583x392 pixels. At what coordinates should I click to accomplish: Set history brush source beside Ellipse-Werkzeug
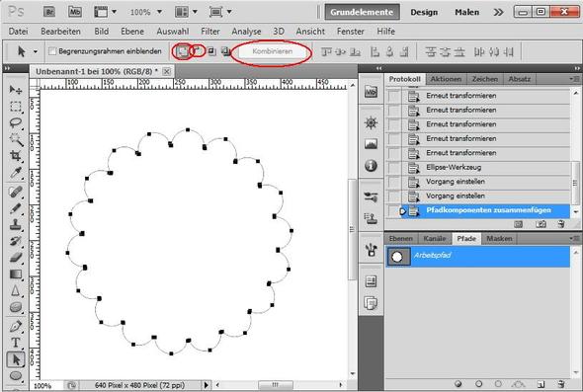tap(394, 168)
